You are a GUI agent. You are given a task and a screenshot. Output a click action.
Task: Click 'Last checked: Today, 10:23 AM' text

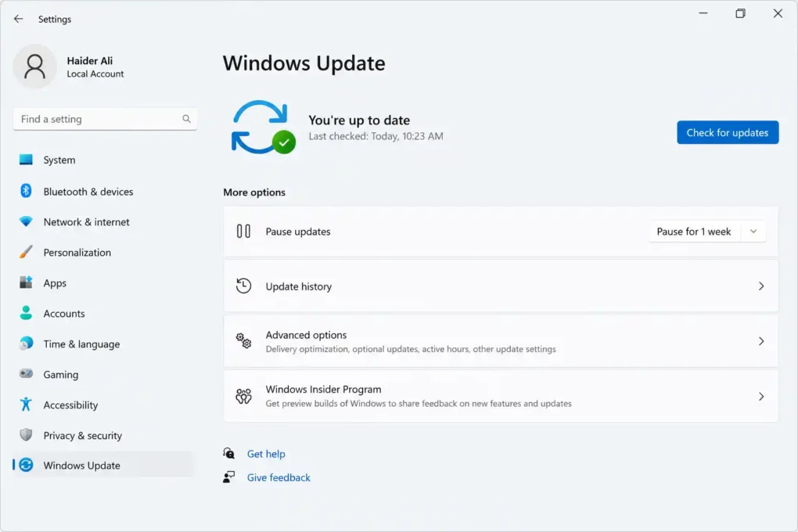click(x=376, y=136)
